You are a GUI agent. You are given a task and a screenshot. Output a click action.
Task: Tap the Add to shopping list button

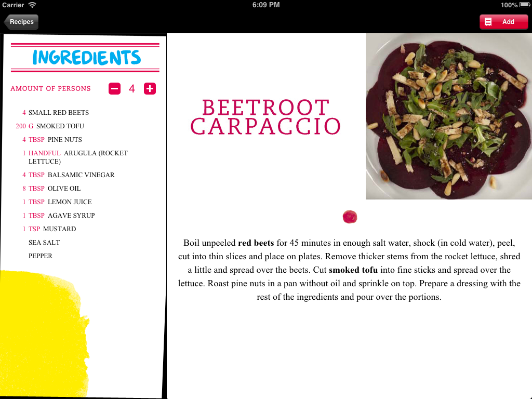pyautogui.click(x=503, y=22)
